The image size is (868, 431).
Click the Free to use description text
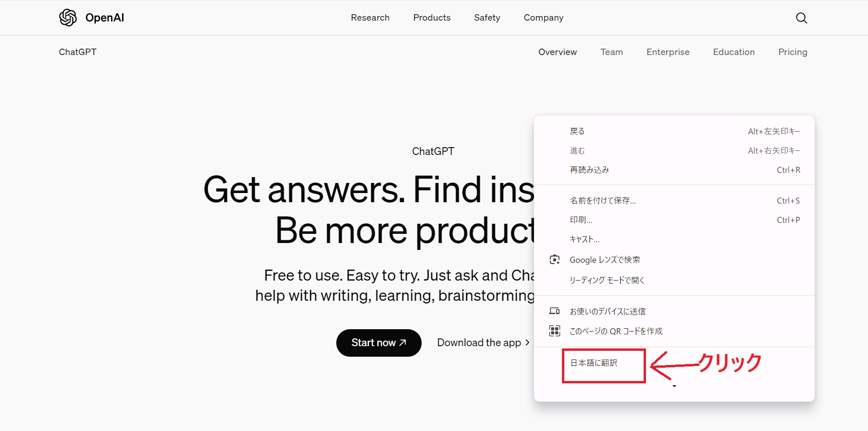point(395,285)
